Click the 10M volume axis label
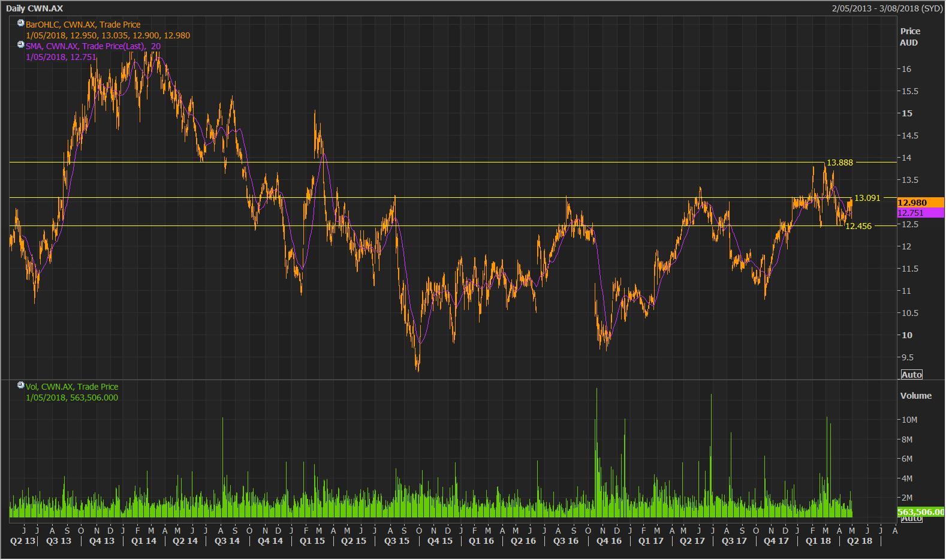 tap(909, 420)
